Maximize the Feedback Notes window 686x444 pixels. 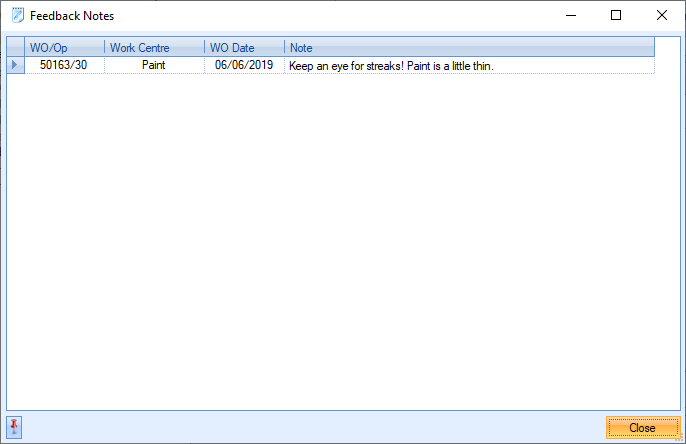(616, 16)
